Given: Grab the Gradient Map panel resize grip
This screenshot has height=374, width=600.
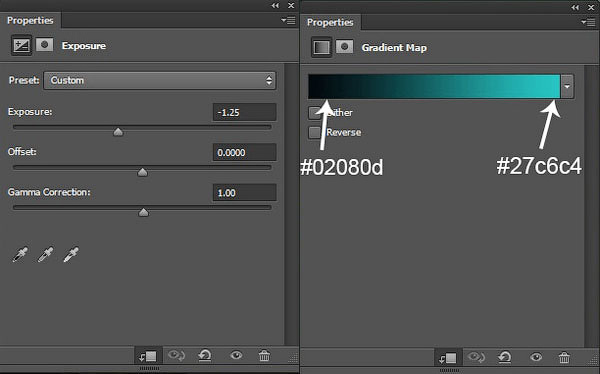Looking at the screenshot, I should 593,360.
